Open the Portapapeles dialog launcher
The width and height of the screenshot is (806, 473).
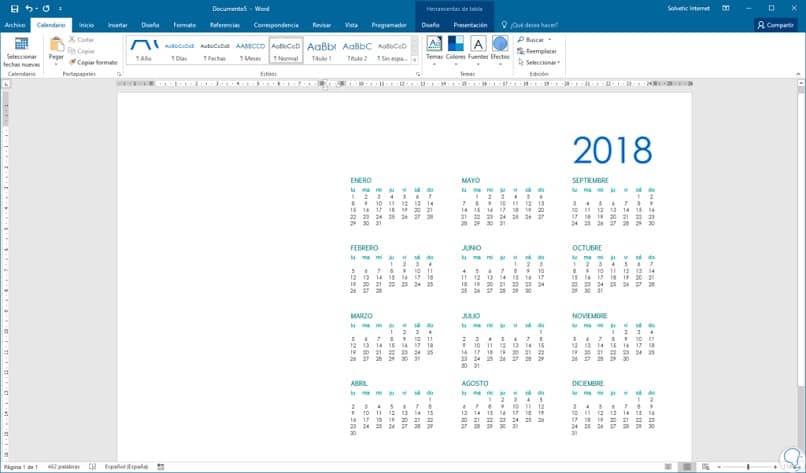(x=119, y=74)
